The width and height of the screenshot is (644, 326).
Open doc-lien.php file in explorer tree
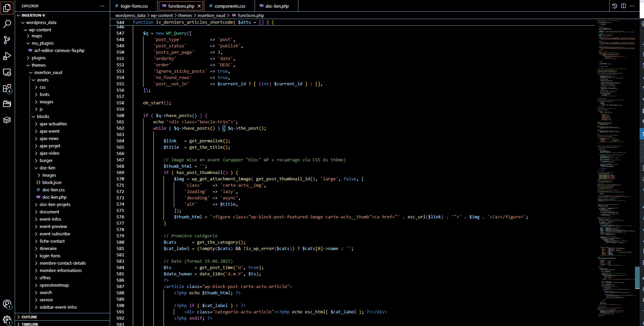click(54, 197)
